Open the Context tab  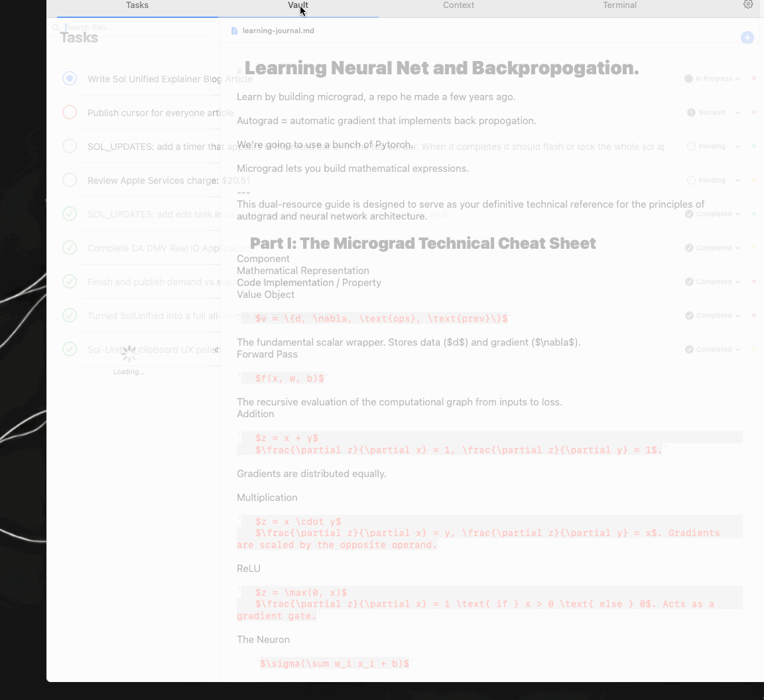pos(458,5)
